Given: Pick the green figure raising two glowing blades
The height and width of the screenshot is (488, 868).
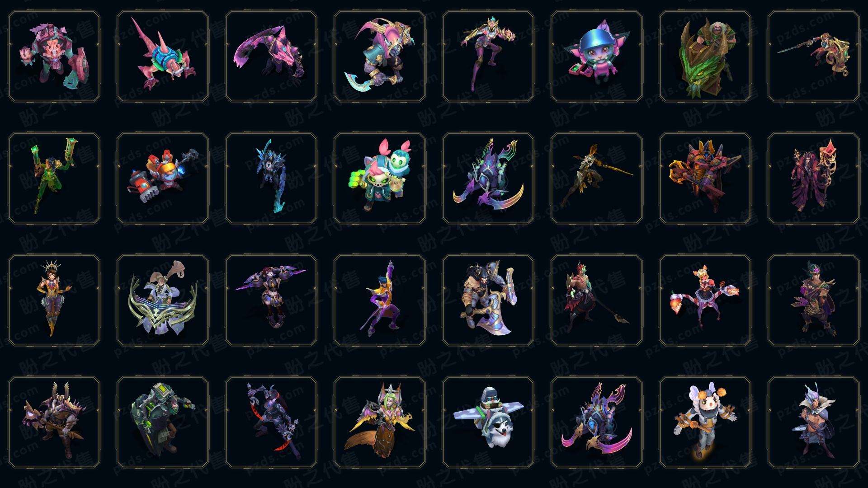Looking at the screenshot, I should 54,178.
